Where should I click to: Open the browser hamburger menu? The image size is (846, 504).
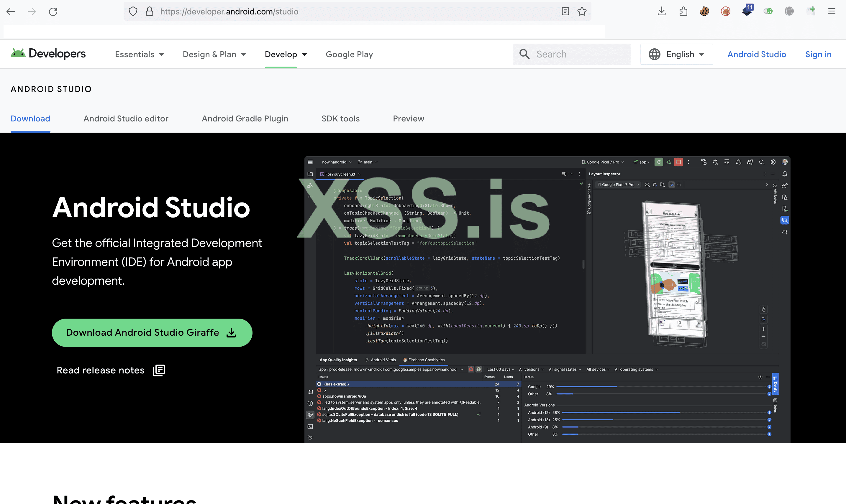point(832,11)
